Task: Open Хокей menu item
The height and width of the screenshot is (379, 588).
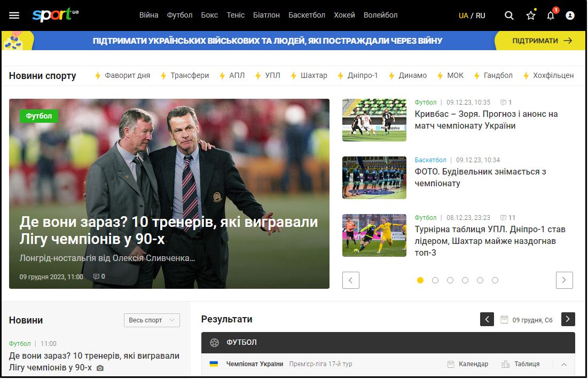Action: [x=344, y=15]
